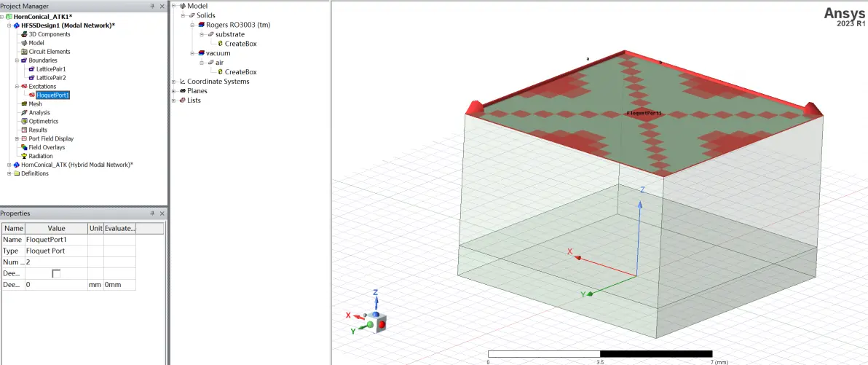
Task: Click the 3D Components icon
Action: pyautogui.click(x=24, y=34)
